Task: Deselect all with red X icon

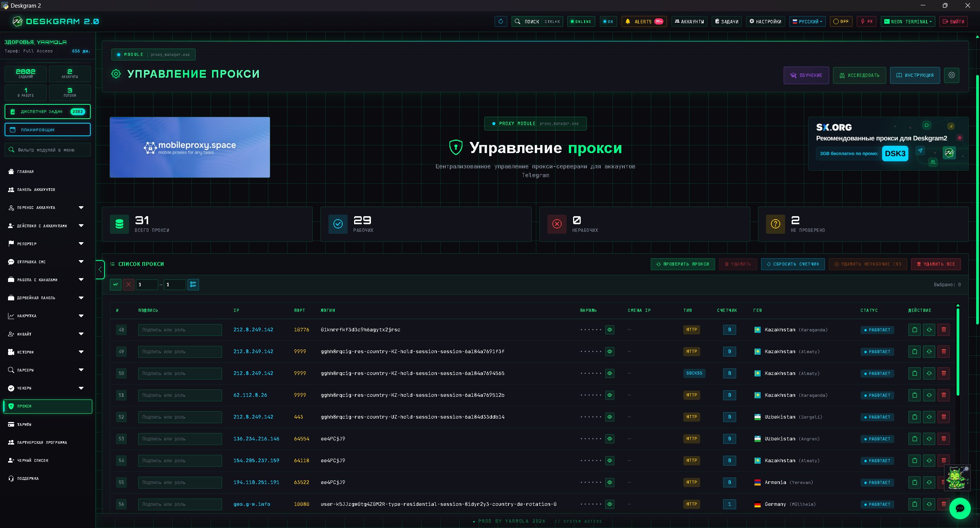Action: 129,284
